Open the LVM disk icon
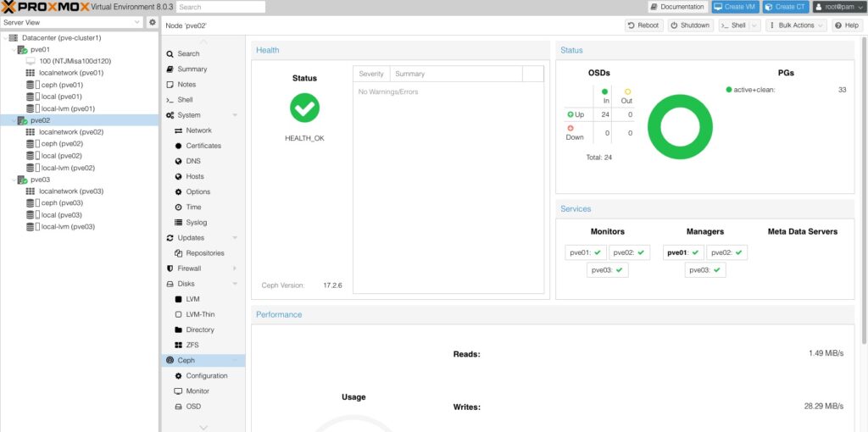Screen dimensions: 868x432 click(x=178, y=299)
